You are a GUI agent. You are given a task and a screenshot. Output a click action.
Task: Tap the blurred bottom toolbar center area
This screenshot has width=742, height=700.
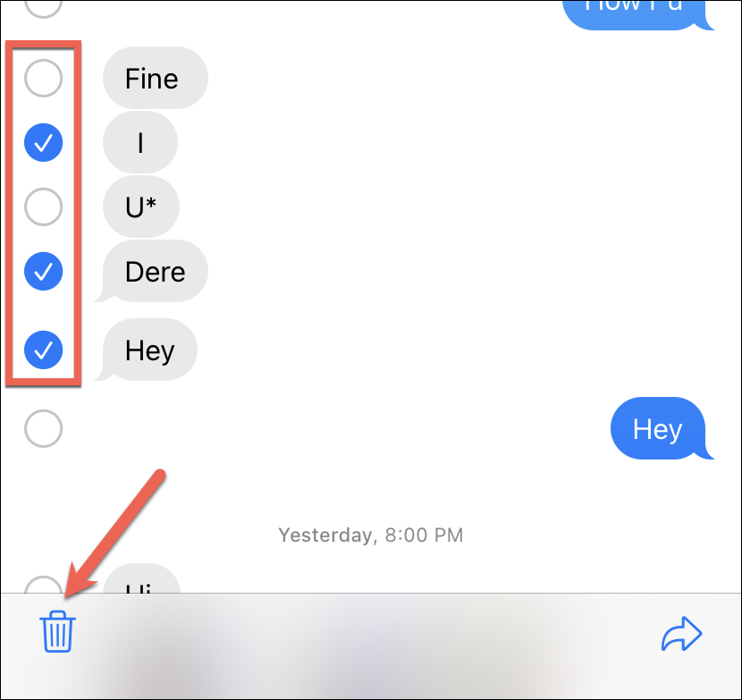[371, 646]
